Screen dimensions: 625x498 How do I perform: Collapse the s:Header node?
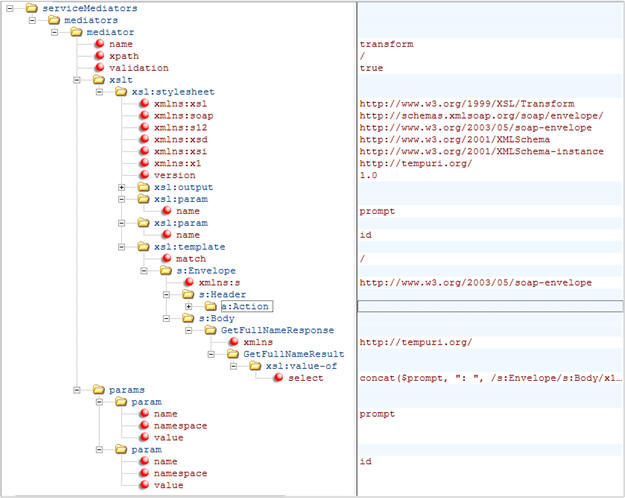166,295
